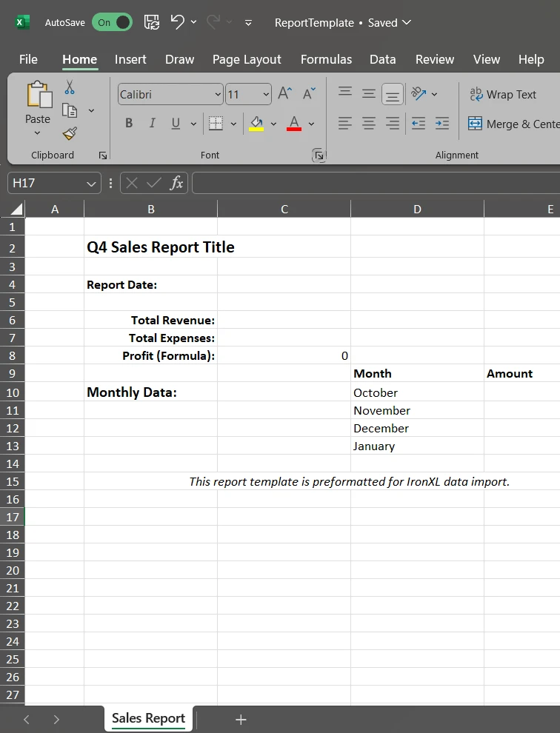The height and width of the screenshot is (733, 560).
Task: Expand the font size dropdown
Action: (266, 94)
